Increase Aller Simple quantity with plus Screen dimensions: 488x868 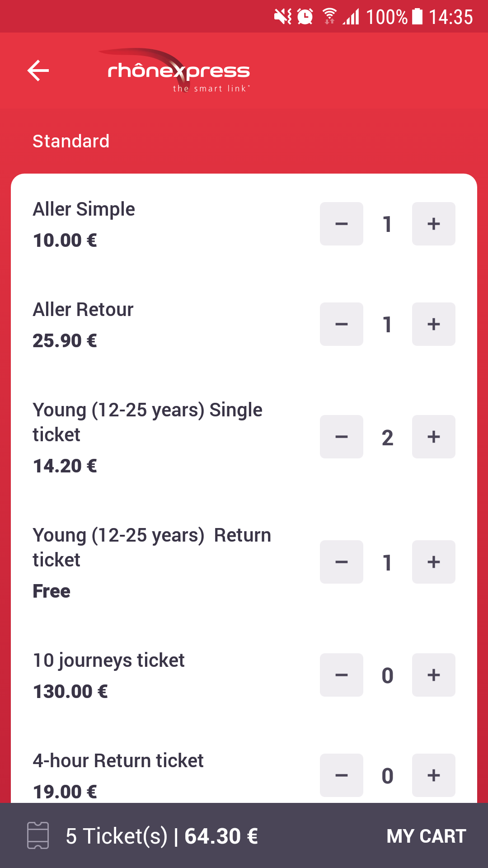click(x=434, y=224)
